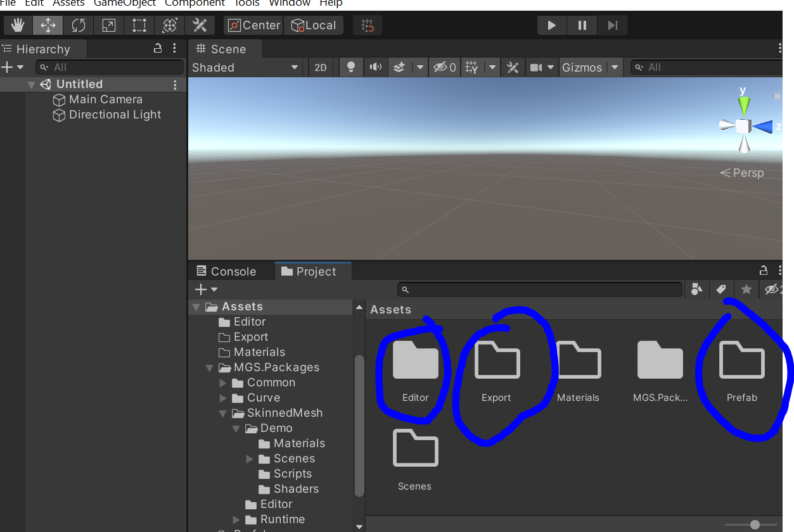794x532 pixels.
Task: Toggle scene effects layers icon
Action: point(399,67)
